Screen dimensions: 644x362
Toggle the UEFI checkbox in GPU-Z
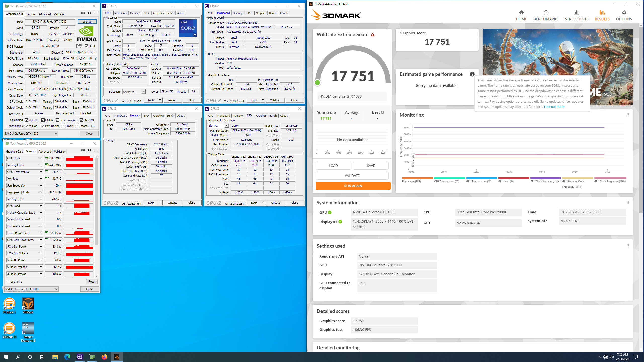click(86, 46)
